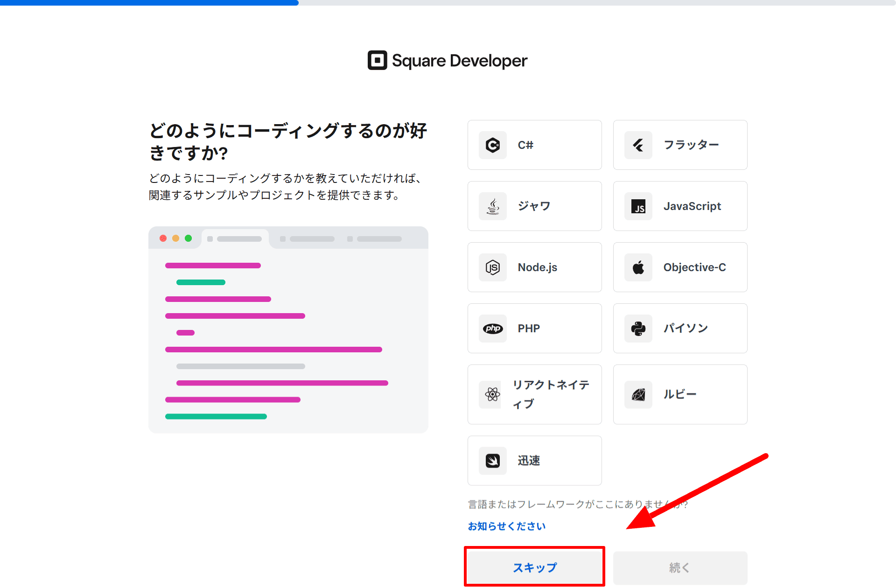Choose the Objective-C label text

pos(694,267)
